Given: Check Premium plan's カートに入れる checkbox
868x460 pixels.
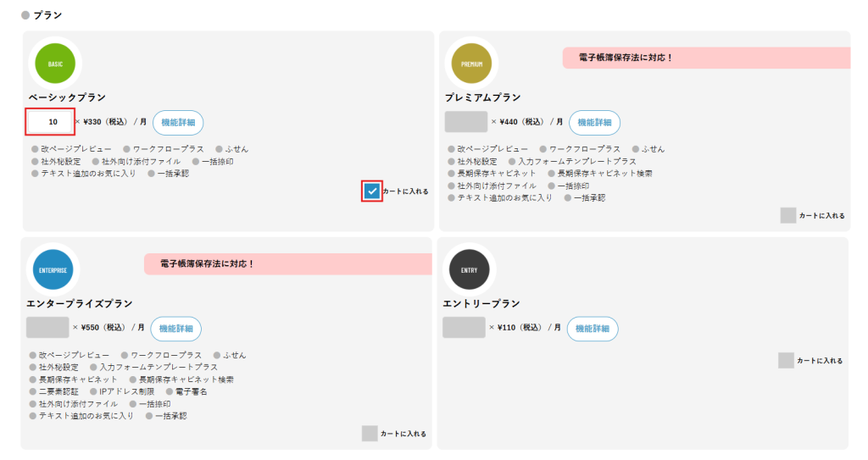Looking at the screenshot, I should pyautogui.click(x=788, y=215).
